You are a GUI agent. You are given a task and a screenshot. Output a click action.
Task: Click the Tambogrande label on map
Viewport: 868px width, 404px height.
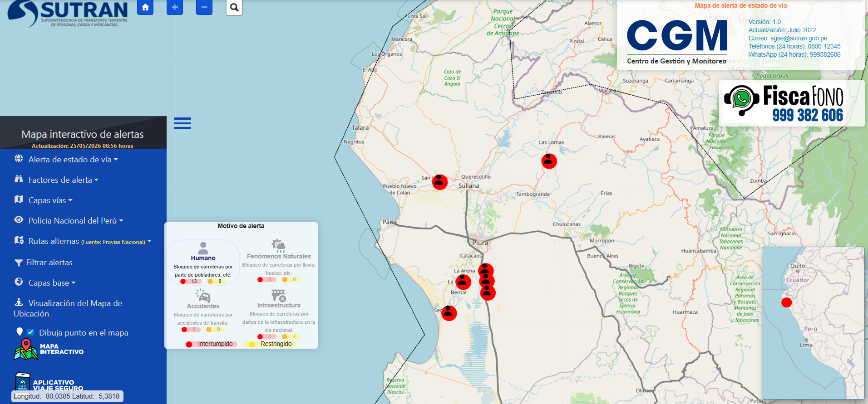click(x=533, y=194)
